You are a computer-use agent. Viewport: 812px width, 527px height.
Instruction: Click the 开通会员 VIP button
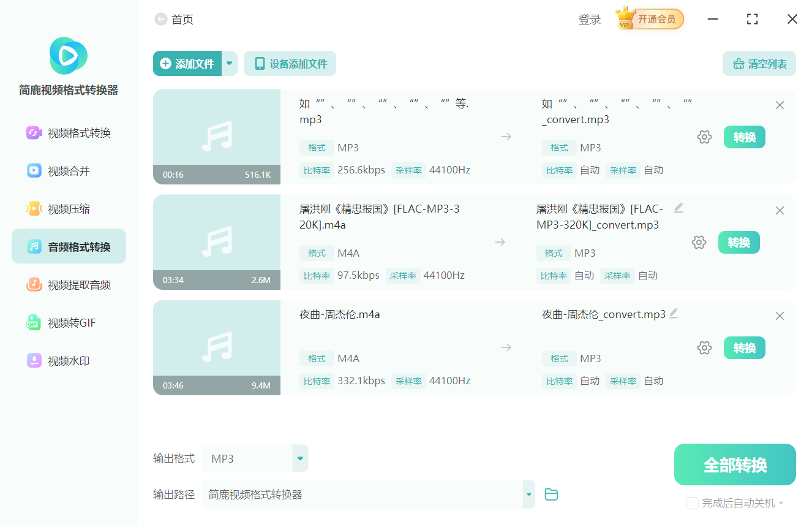650,19
